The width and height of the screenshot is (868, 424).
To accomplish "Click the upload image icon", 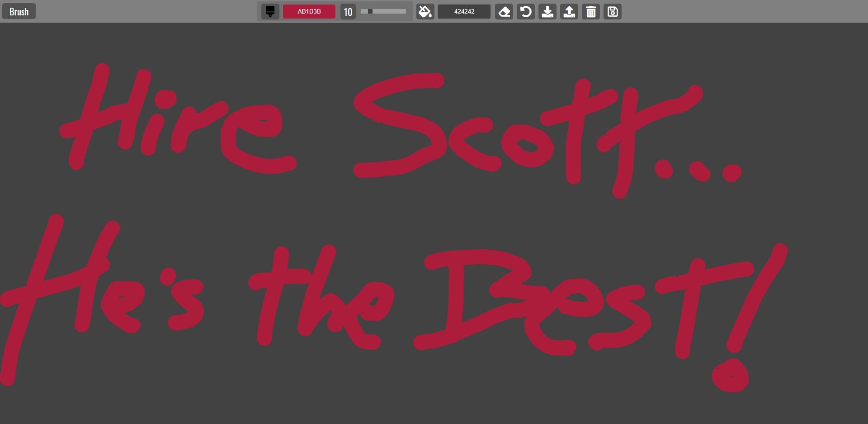I will point(569,11).
